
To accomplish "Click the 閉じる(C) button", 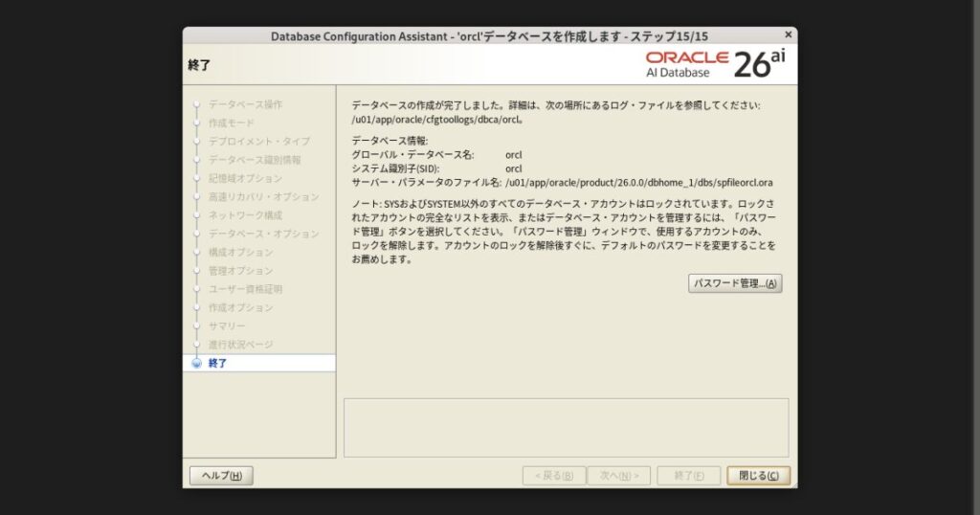I will [x=758, y=476].
